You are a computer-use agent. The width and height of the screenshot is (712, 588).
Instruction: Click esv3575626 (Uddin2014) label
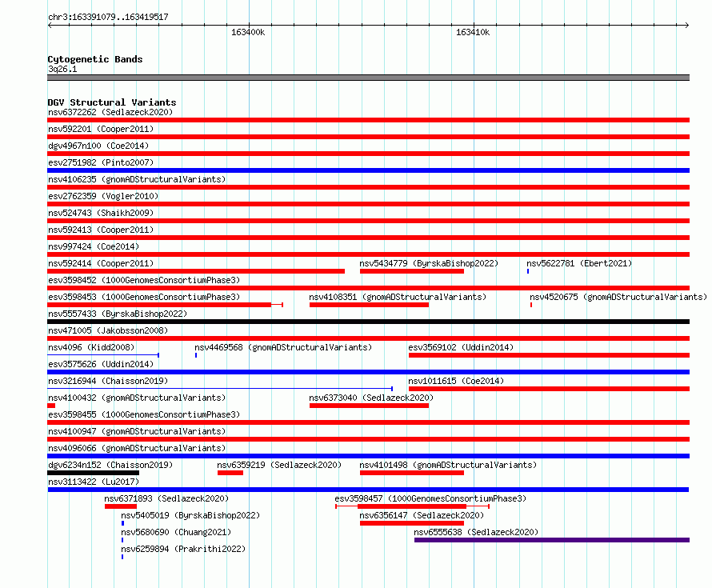click(101, 364)
